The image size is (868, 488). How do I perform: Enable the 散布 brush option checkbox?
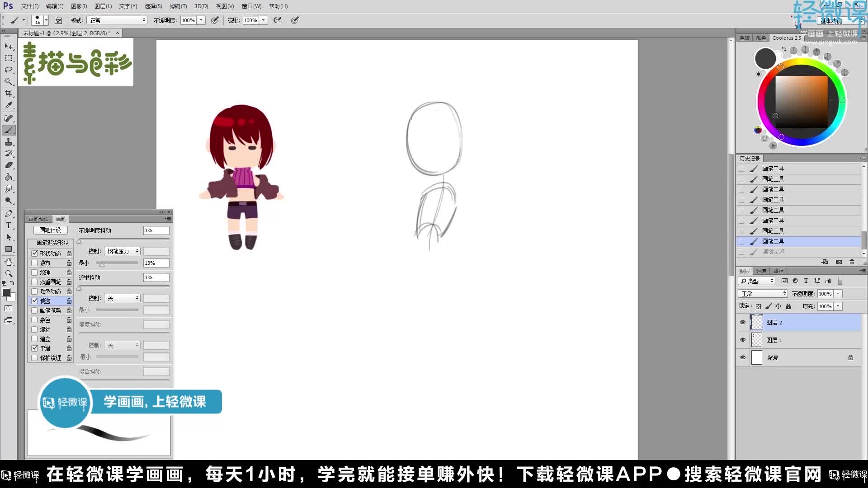35,263
